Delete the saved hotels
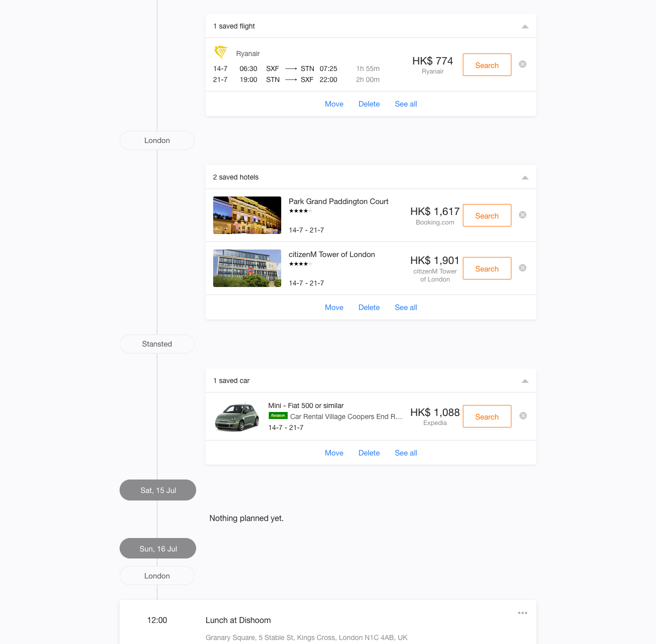 (369, 307)
